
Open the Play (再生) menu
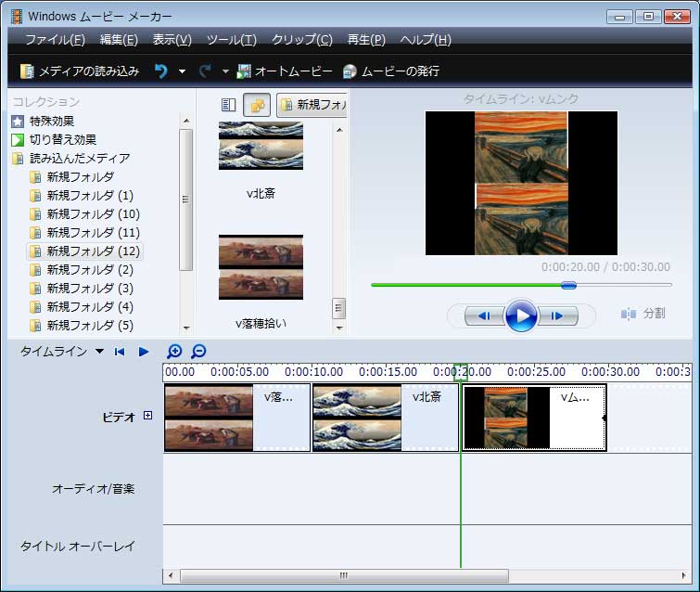coord(366,40)
